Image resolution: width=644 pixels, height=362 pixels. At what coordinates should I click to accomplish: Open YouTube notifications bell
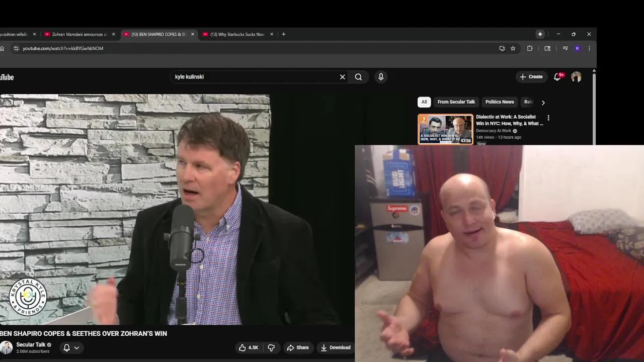coord(557,77)
